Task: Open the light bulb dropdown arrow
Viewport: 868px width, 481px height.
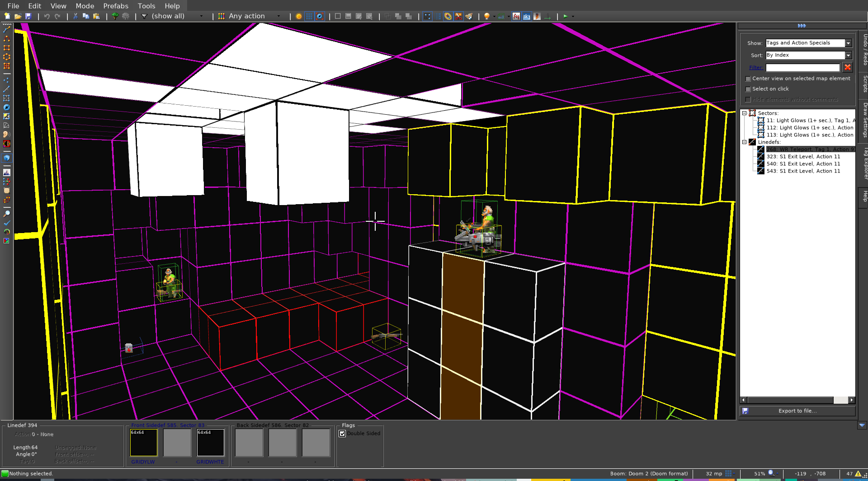Action: (494, 16)
